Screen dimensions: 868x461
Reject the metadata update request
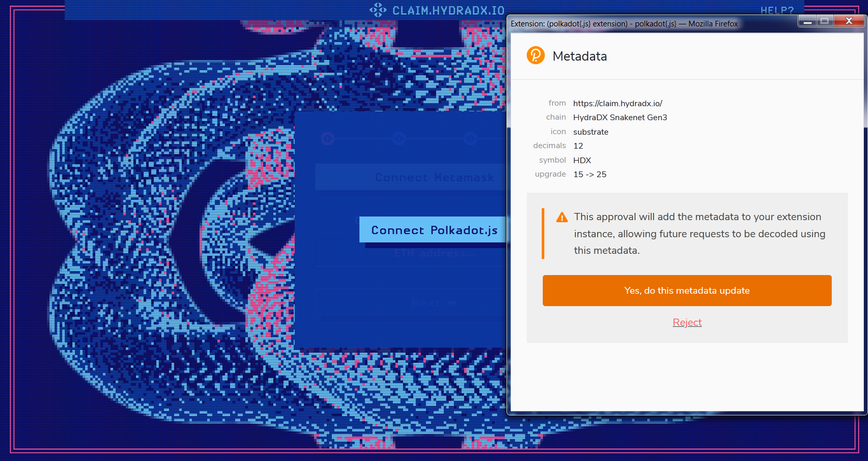687,322
